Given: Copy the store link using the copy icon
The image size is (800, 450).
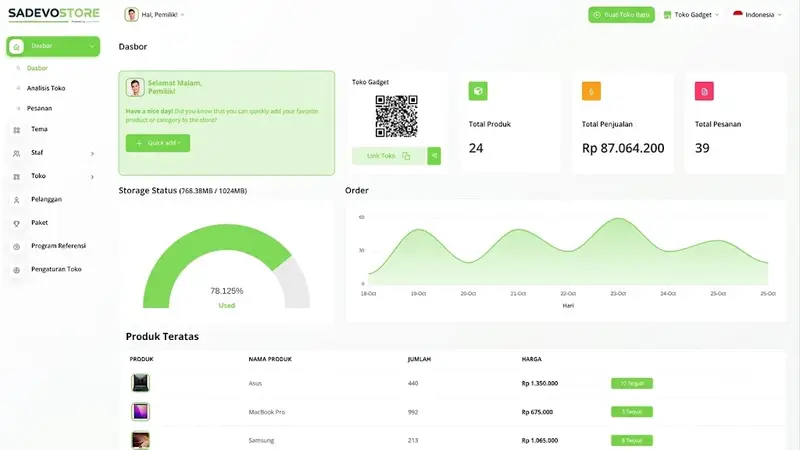Looking at the screenshot, I should coord(406,156).
